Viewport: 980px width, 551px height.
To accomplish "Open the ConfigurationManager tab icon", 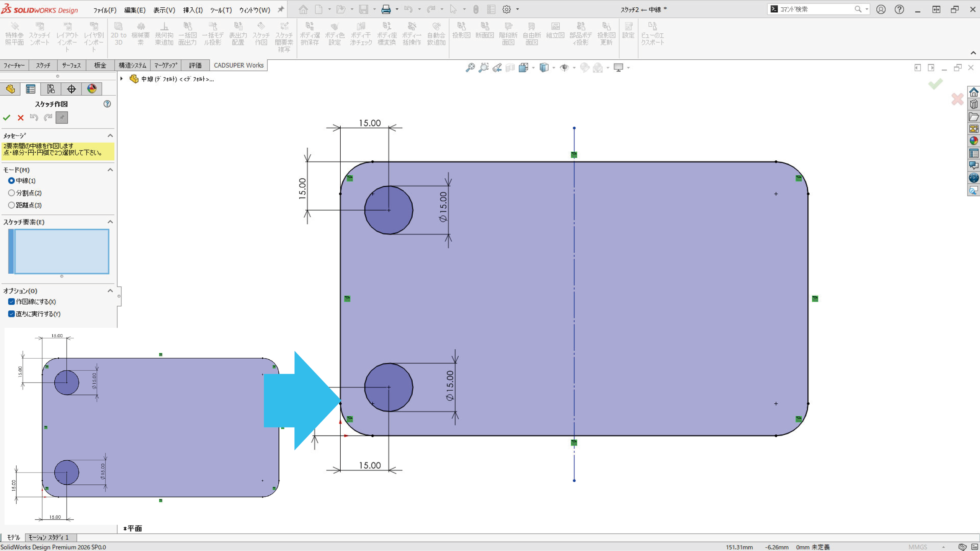I will 51,89.
